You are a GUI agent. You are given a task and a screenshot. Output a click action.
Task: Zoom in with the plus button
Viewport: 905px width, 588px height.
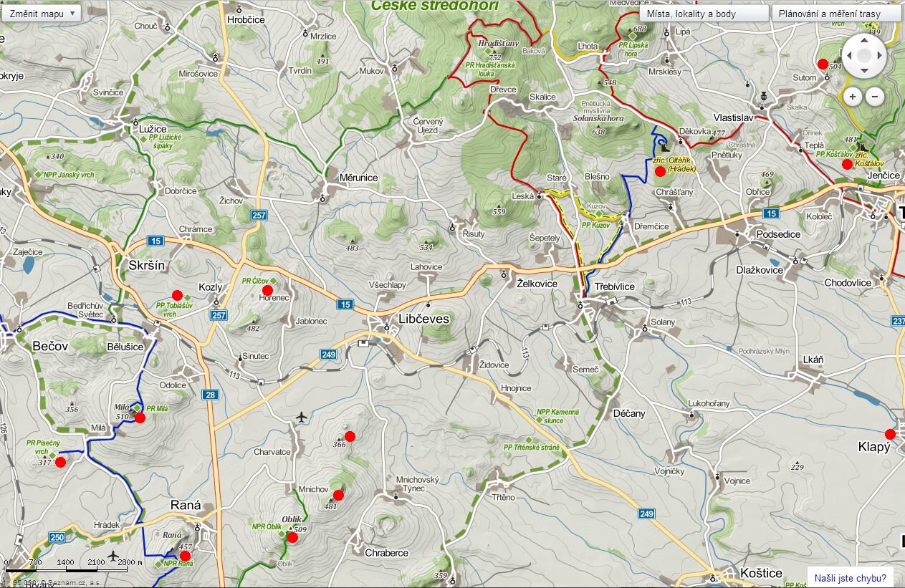pyautogui.click(x=852, y=96)
